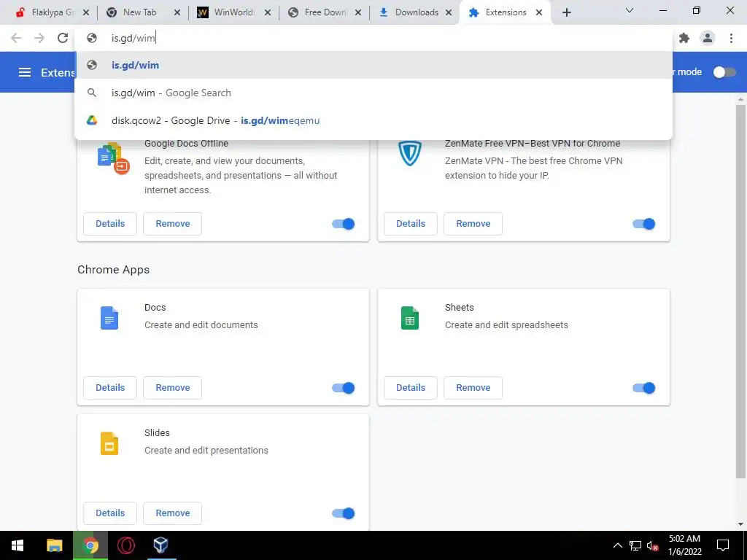Open Details for ZenMate Free VPN
Screen dimensions: 747x560
pos(411,224)
